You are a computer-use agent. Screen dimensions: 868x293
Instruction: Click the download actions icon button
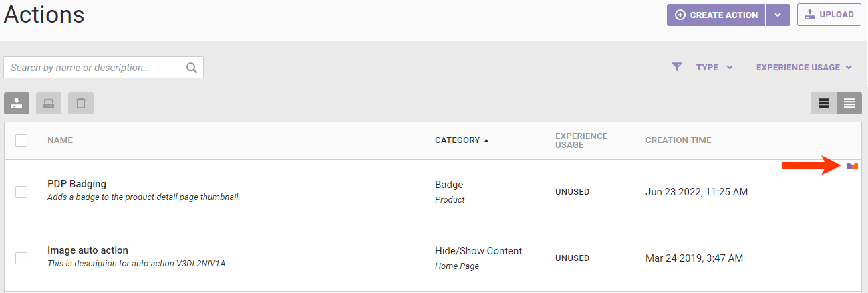(x=17, y=103)
